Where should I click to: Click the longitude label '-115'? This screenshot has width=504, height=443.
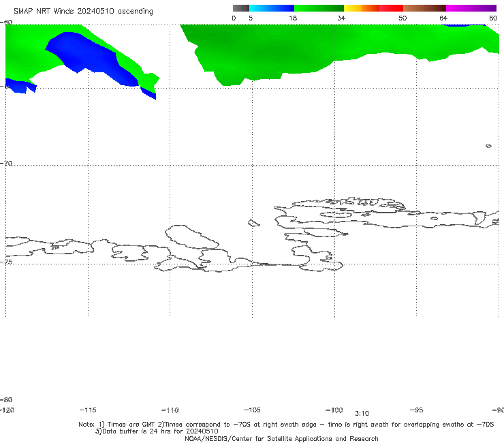click(x=88, y=410)
